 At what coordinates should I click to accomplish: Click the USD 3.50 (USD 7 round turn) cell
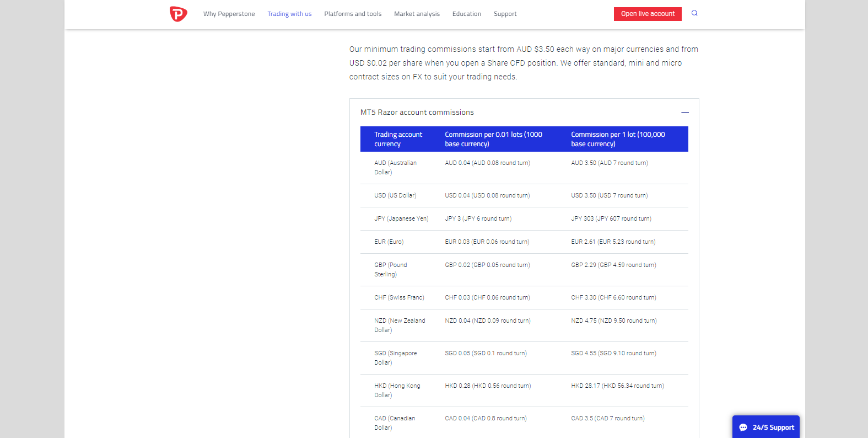[610, 195]
